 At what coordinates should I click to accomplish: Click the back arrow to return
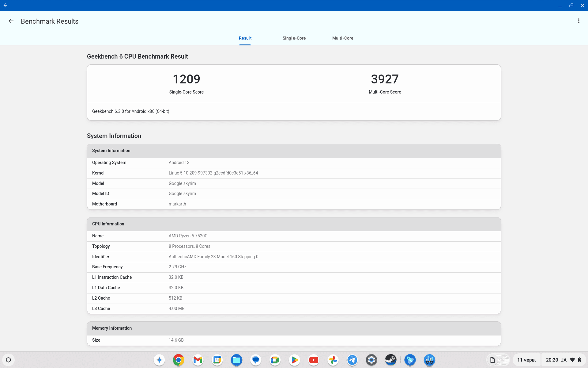point(11,21)
